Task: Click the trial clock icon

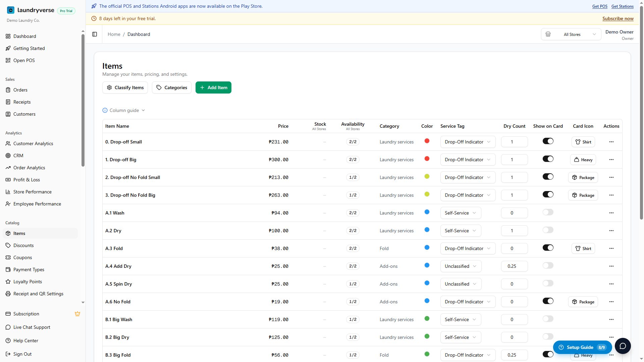Action: coord(94,18)
